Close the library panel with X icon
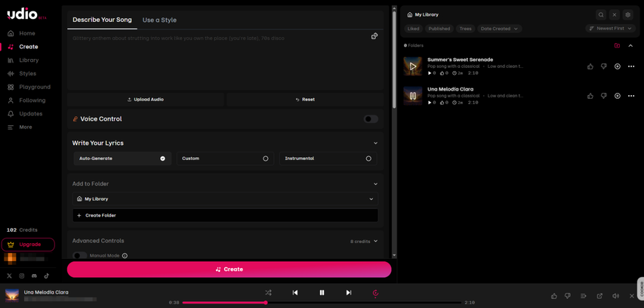The image size is (644, 308). click(615, 15)
